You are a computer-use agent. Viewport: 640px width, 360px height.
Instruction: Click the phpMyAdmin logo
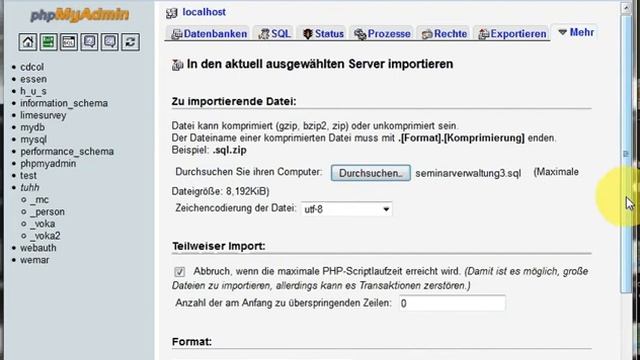coord(80,15)
